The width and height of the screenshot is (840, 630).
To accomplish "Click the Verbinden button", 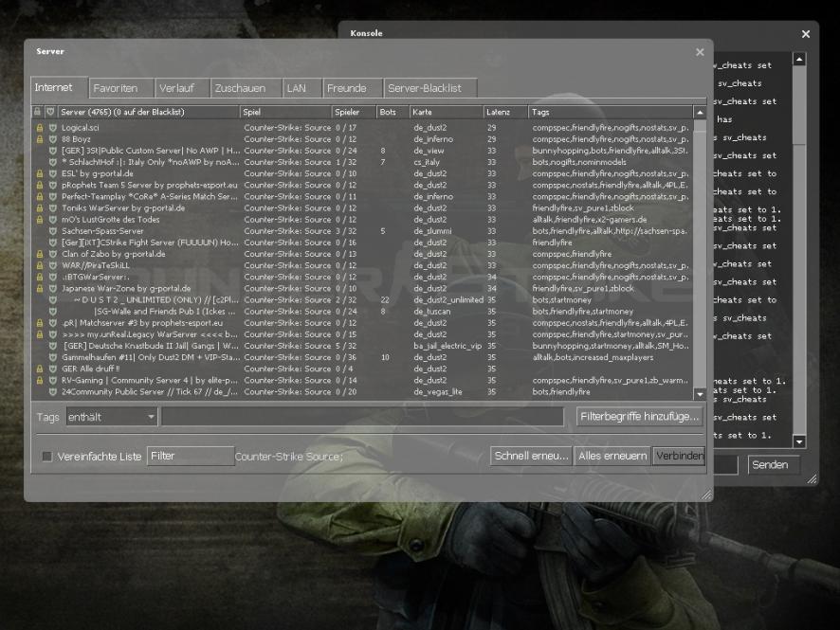I will tap(679, 456).
